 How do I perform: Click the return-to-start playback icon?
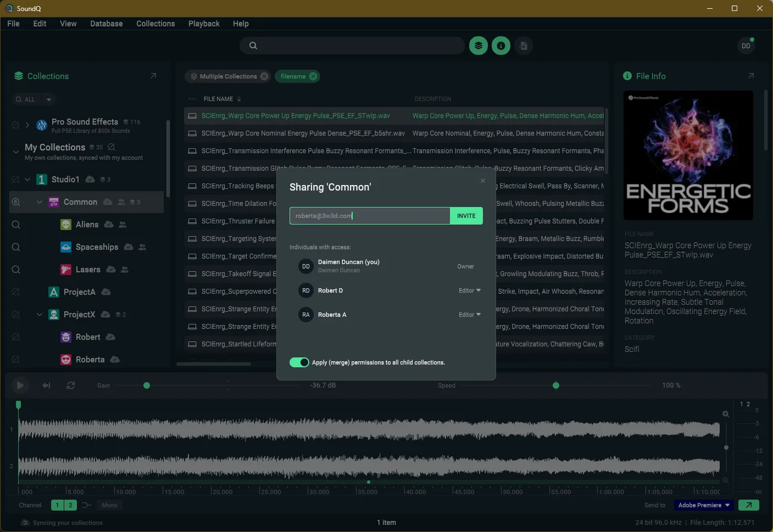pyautogui.click(x=46, y=385)
